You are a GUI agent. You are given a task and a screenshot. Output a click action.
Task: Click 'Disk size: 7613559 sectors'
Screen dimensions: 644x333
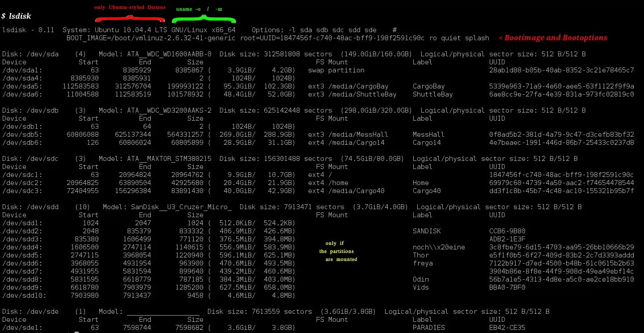click(x=260, y=312)
